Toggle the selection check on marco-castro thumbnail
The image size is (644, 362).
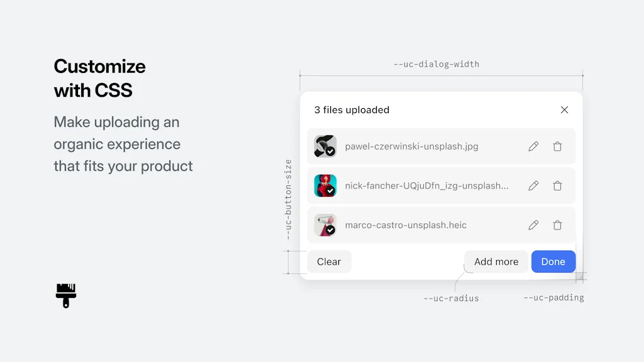(x=331, y=231)
